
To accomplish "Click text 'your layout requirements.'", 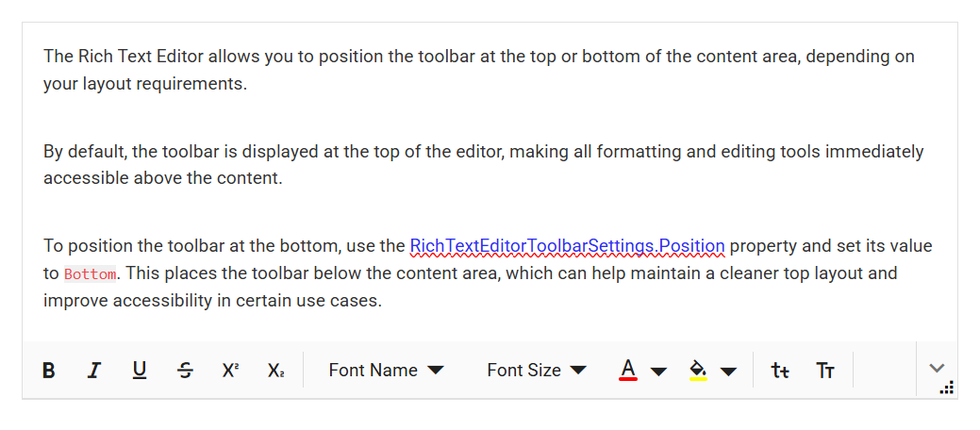I will [x=145, y=83].
